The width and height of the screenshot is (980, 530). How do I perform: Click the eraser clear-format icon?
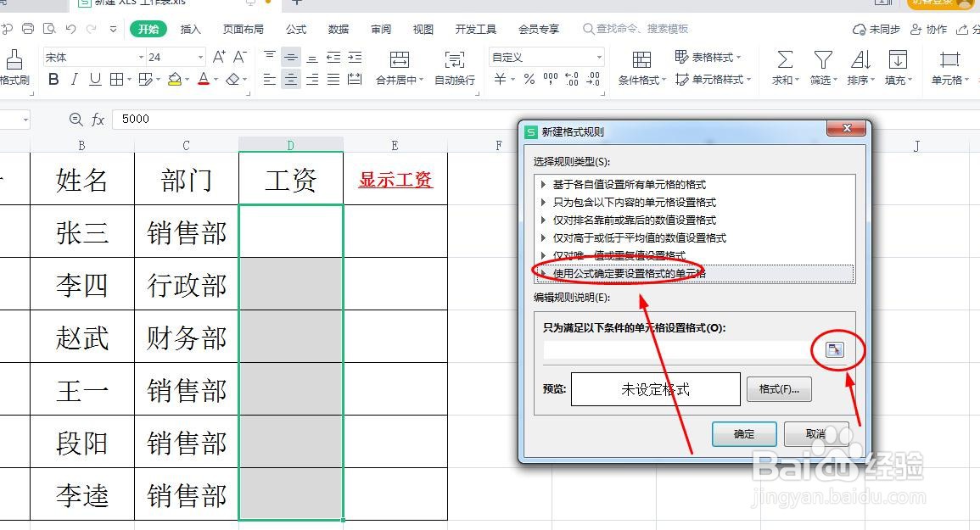coord(232,80)
